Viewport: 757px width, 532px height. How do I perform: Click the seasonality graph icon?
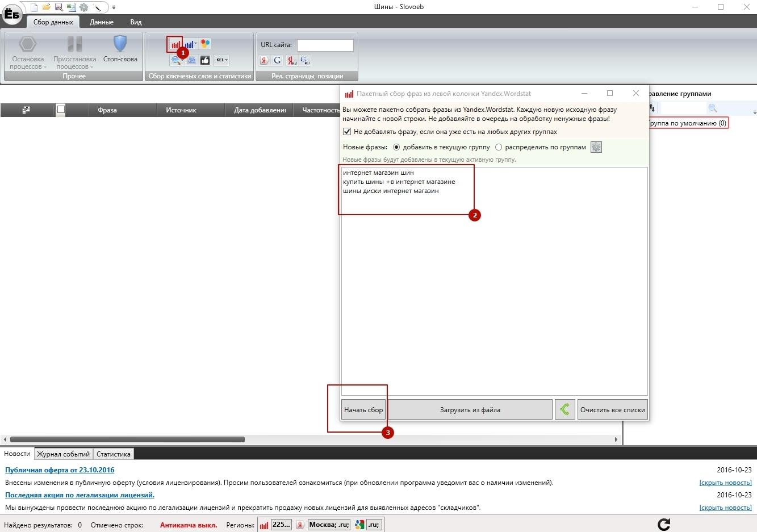pyautogui.click(x=191, y=60)
